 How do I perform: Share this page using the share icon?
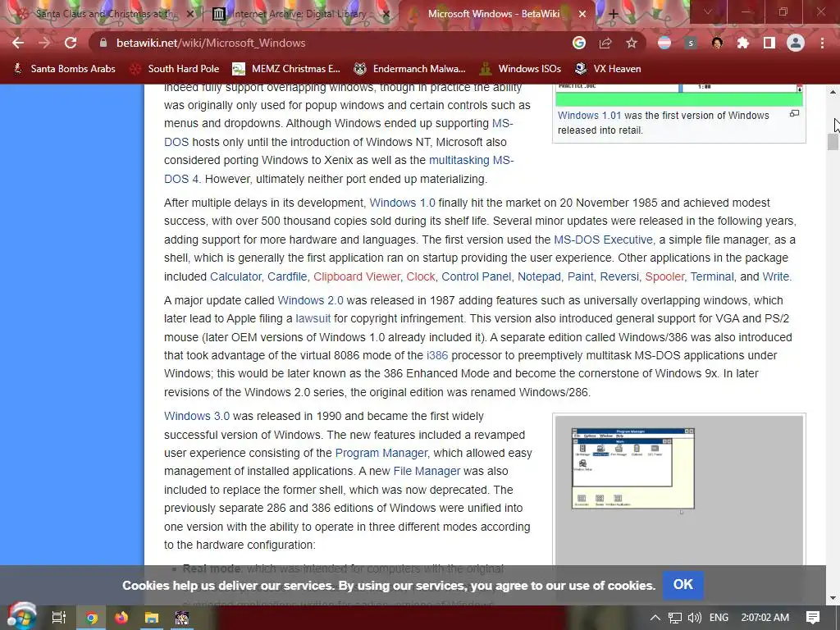pyautogui.click(x=605, y=43)
